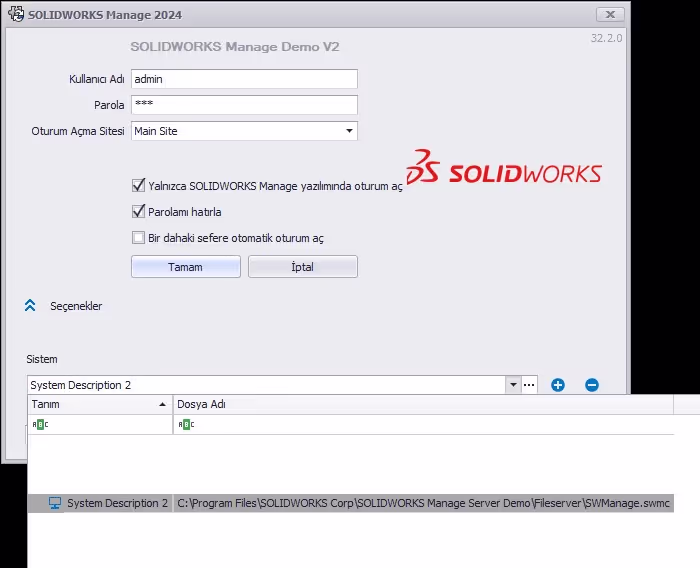Click the Tamam button to log in
Viewport: 700px width, 568px height.
(x=186, y=267)
